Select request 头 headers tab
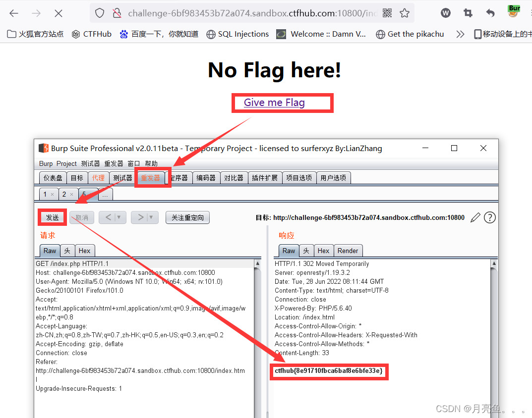Screen dimensions: 532x418 click(x=67, y=251)
